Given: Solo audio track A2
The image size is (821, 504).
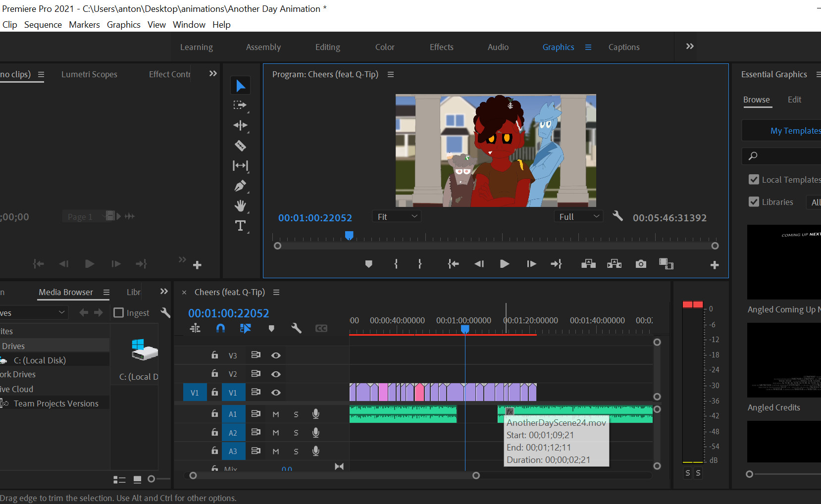Looking at the screenshot, I should 296,433.
